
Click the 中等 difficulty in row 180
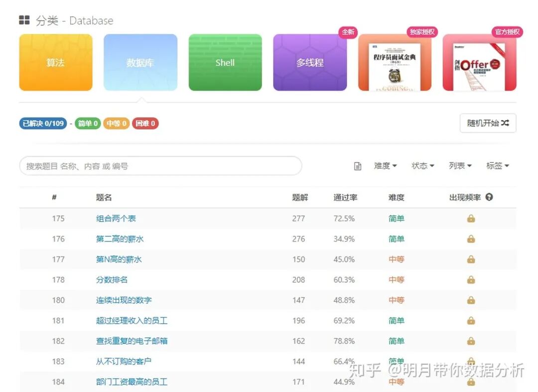(x=397, y=300)
